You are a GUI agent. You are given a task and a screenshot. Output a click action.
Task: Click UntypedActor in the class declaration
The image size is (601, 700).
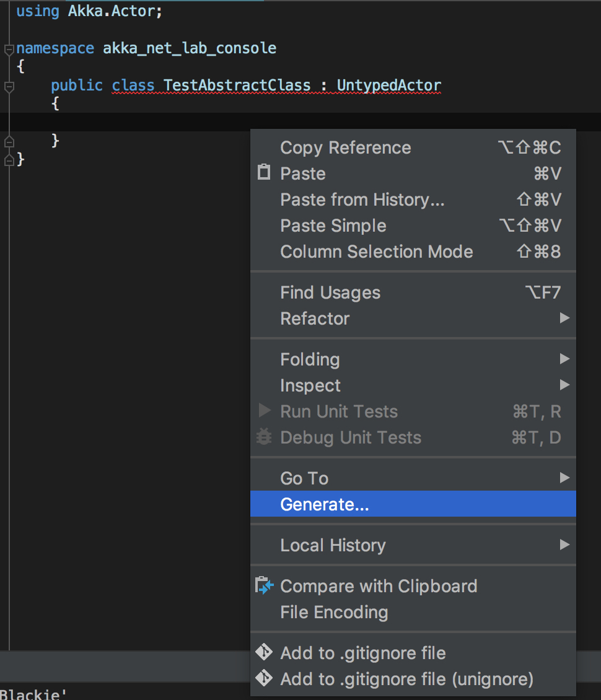point(388,85)
